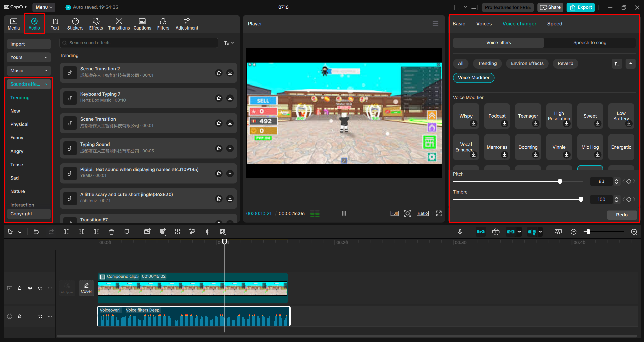
Task: Expand the Music section
Action: 29,71
